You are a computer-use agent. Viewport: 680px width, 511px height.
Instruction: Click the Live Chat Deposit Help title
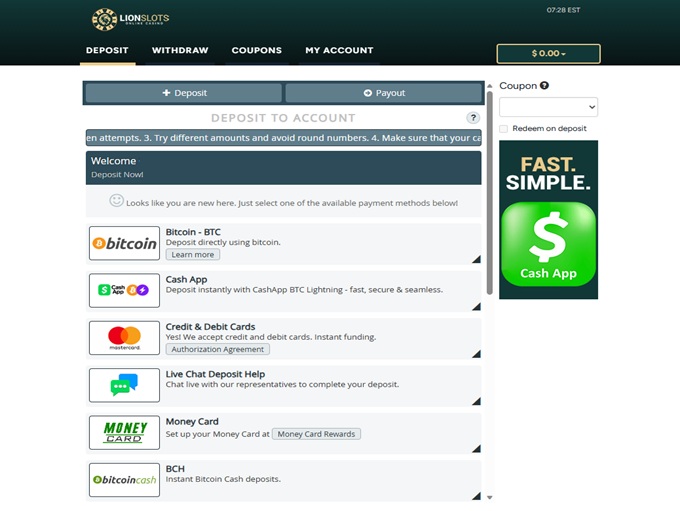(x=215, y=374)
